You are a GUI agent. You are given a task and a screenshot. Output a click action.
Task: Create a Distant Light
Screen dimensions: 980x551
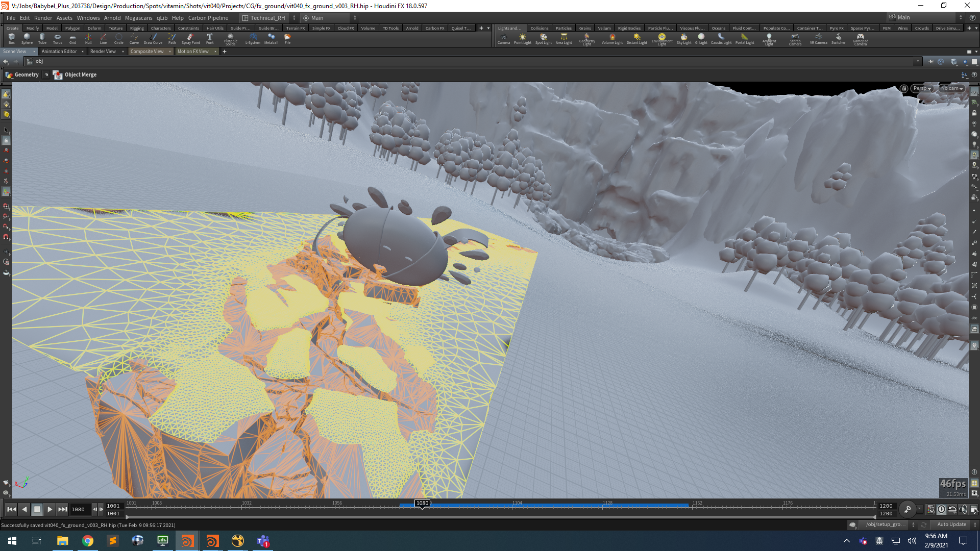(637, 39)
